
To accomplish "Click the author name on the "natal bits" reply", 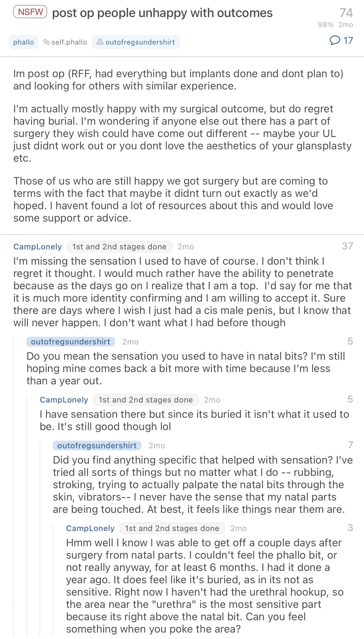I will click(70, 342).
